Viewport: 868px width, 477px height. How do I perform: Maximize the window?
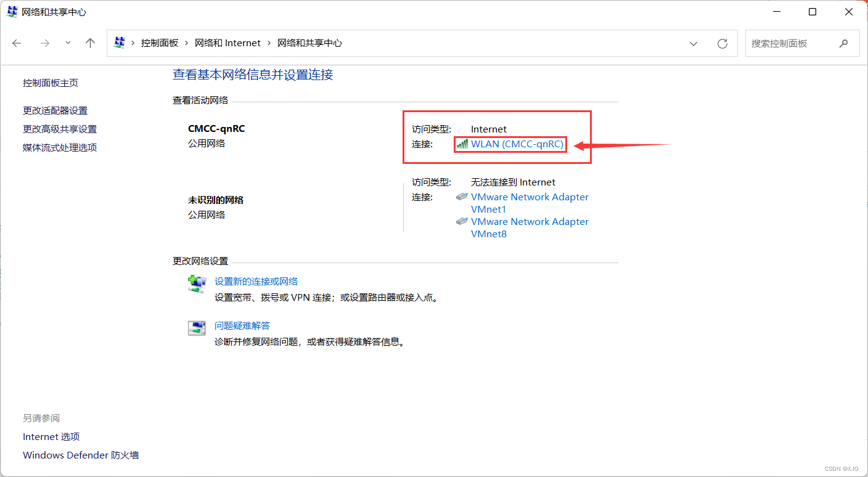(x=813, y=12)
